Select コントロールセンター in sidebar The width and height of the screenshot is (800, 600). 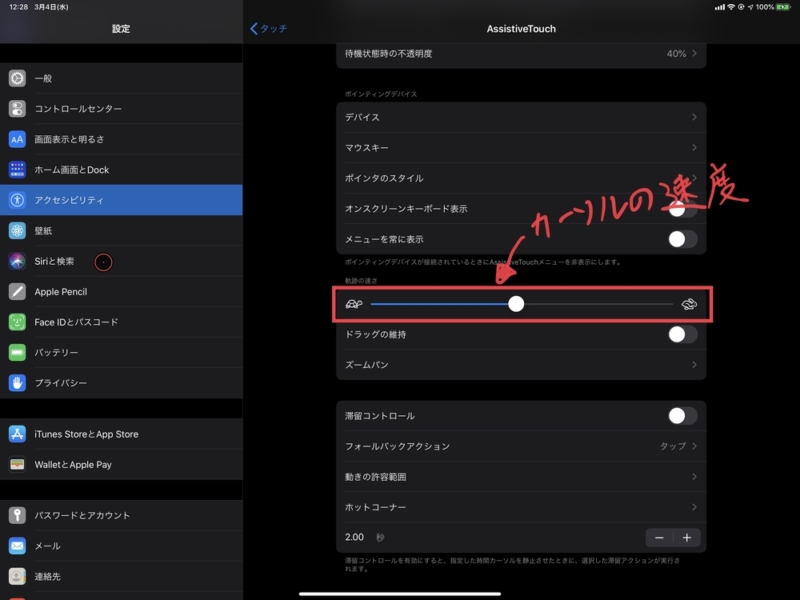click(121, 109)
